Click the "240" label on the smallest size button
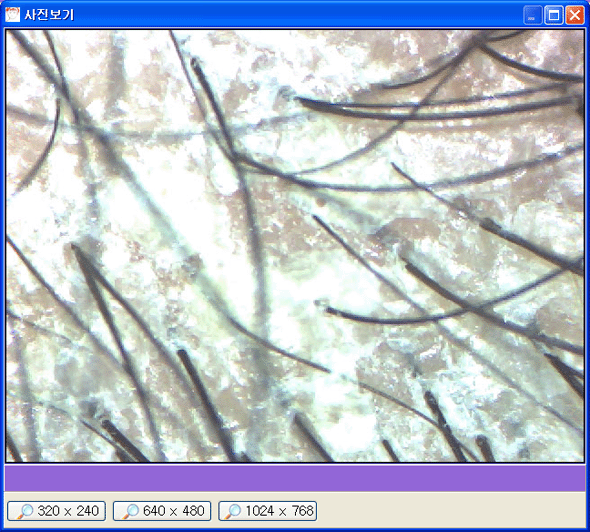This screenshot has height=532, width=590. click(x=88, y=511)
